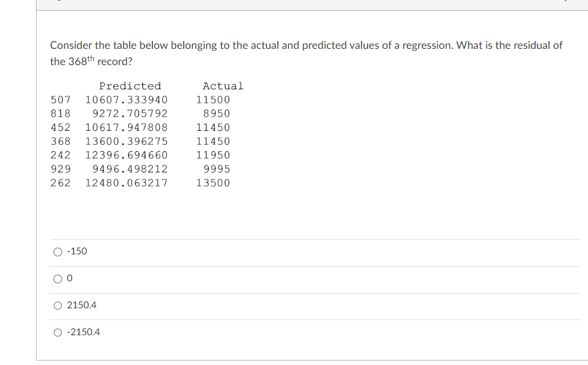Click actual value 9995
The width and height of the screenshot is (588, 365).
(217, 169)
